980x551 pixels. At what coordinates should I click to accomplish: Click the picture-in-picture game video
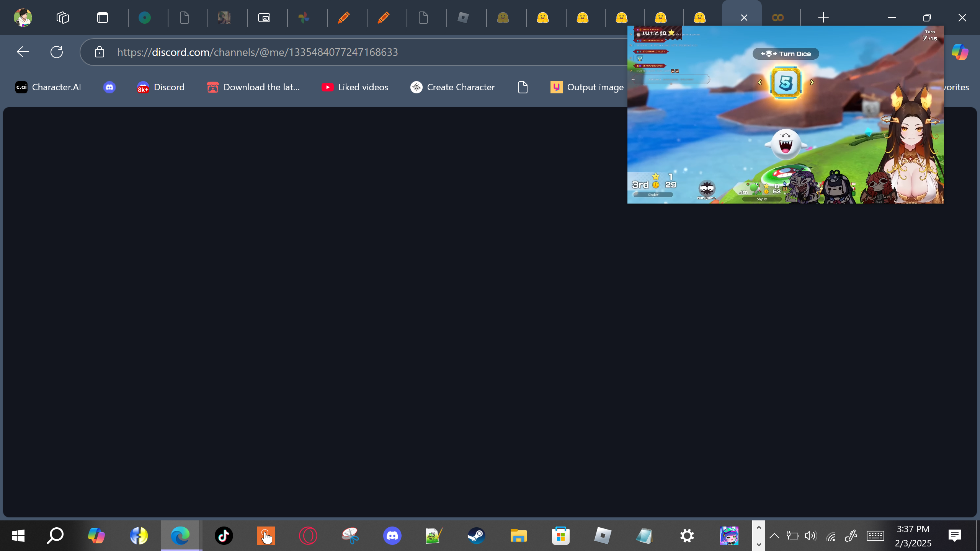pyautogui.click(x=786, y=115)
